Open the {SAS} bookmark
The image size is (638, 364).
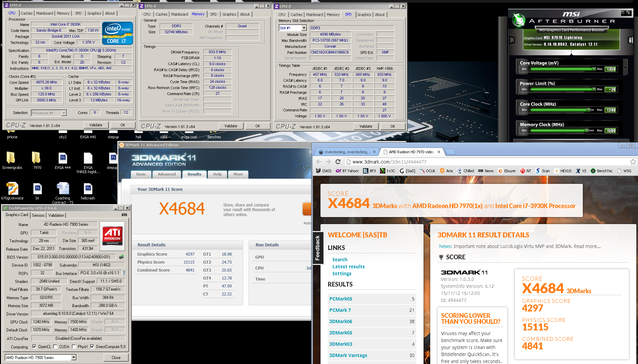point(323,171)
